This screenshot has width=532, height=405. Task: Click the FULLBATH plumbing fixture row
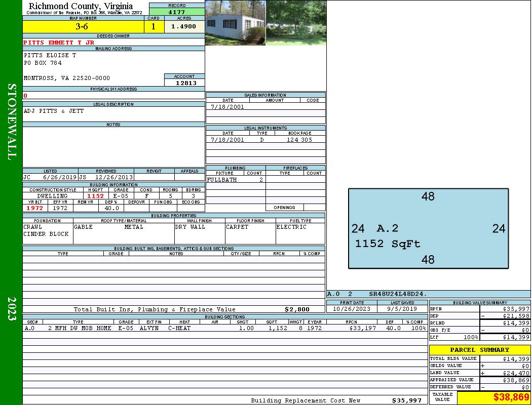tap(236, 180)
